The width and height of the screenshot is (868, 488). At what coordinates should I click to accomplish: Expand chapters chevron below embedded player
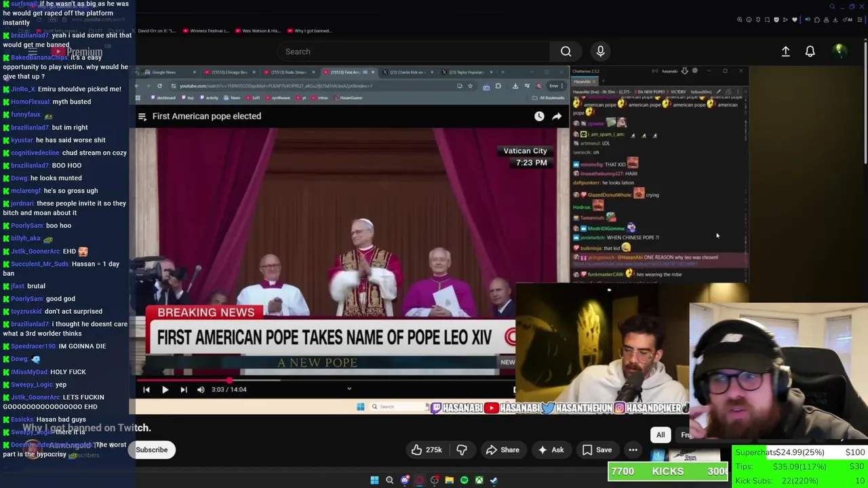click(349, 389)
